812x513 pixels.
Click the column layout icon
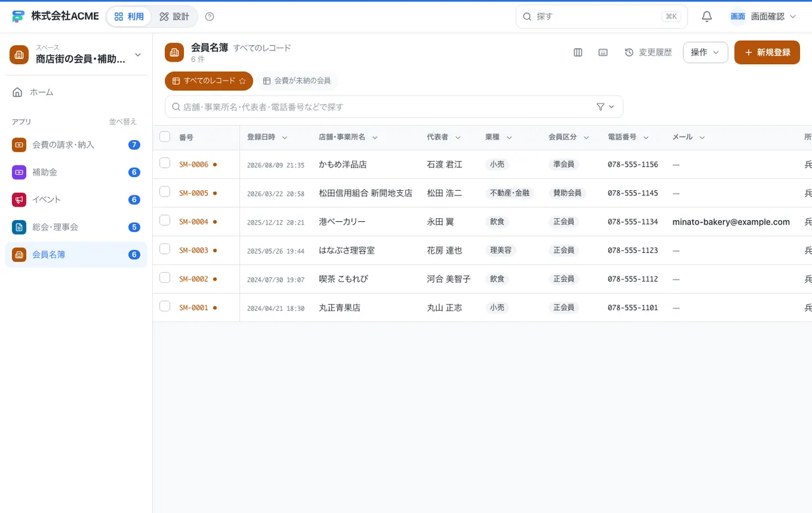click(578, 53)
